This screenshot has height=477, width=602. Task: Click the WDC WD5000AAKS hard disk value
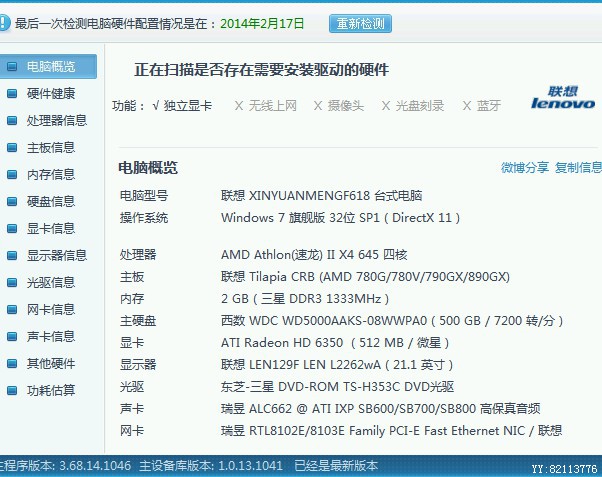(x=392, y=321)
